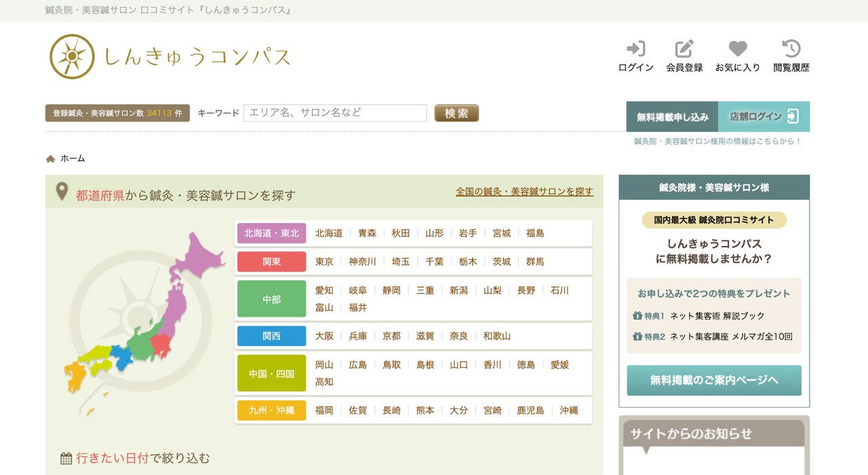Choose 長野 prefecture link

pyautogui.click(x=526, y=290)
